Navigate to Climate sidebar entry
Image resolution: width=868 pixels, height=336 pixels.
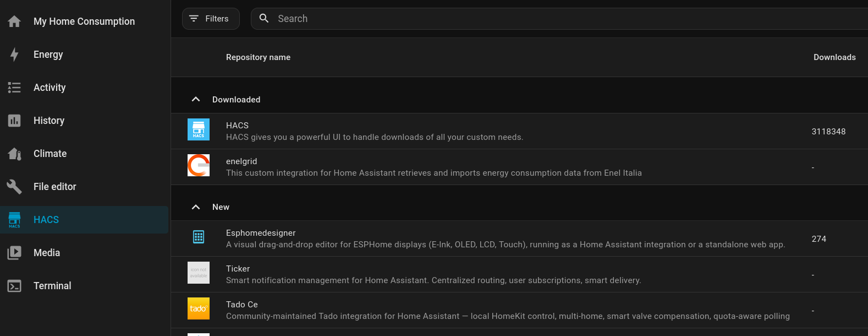84,154
